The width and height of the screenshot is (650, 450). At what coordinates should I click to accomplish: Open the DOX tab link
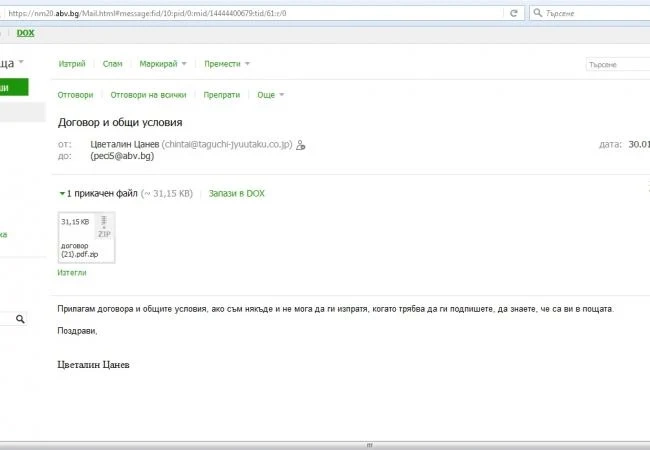click(x=25, y=33)
